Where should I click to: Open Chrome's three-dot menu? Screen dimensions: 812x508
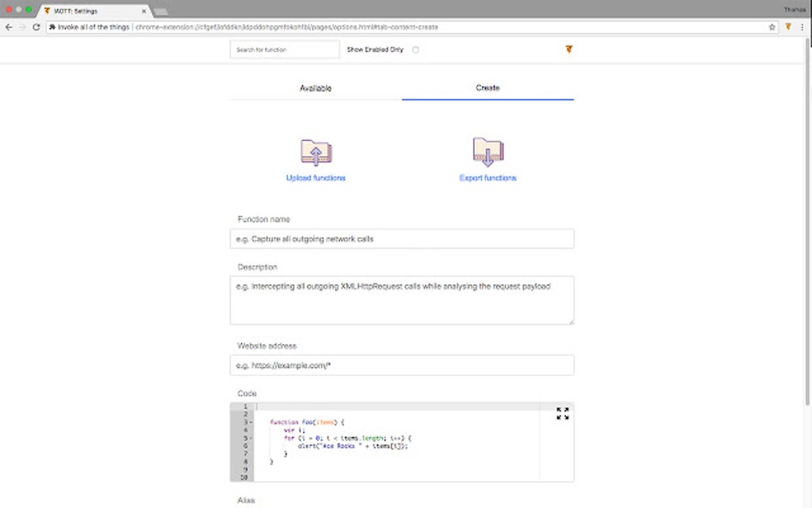point(800,25)
